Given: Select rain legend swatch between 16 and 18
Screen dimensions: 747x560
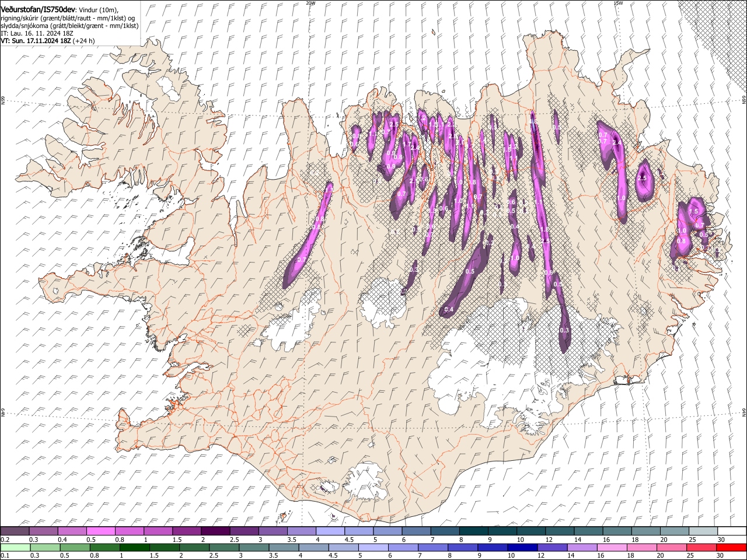Looking at the screenshot, I should click(611, 547).
